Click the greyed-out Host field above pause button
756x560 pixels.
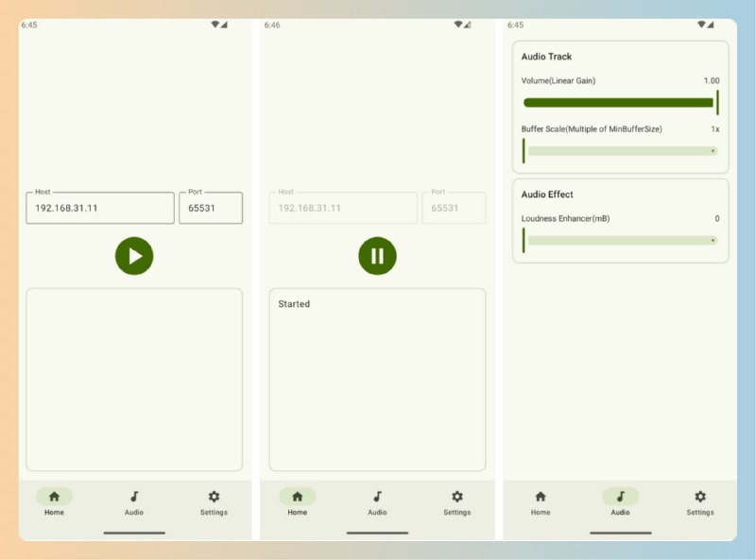(x=343, y=208)
